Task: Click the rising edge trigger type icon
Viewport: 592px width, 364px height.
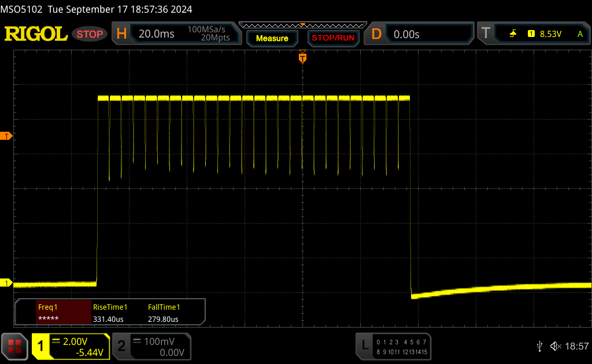Action: 513,34
